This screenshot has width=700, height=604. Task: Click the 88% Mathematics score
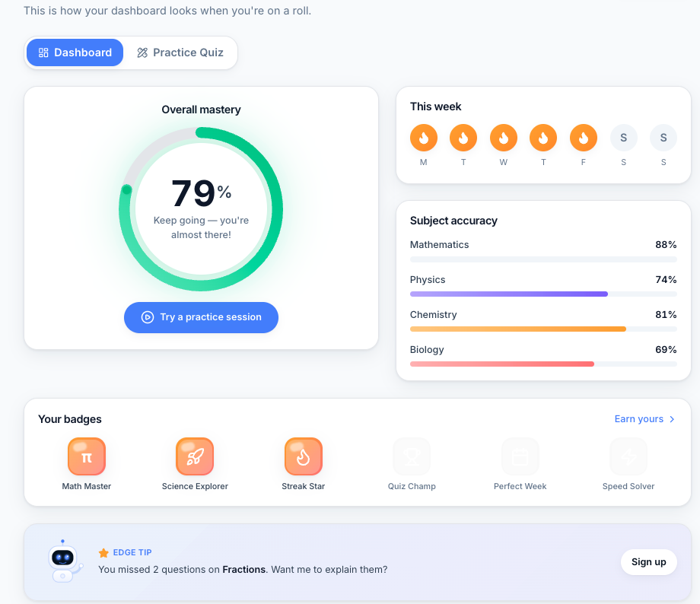[x=666, y=245]
